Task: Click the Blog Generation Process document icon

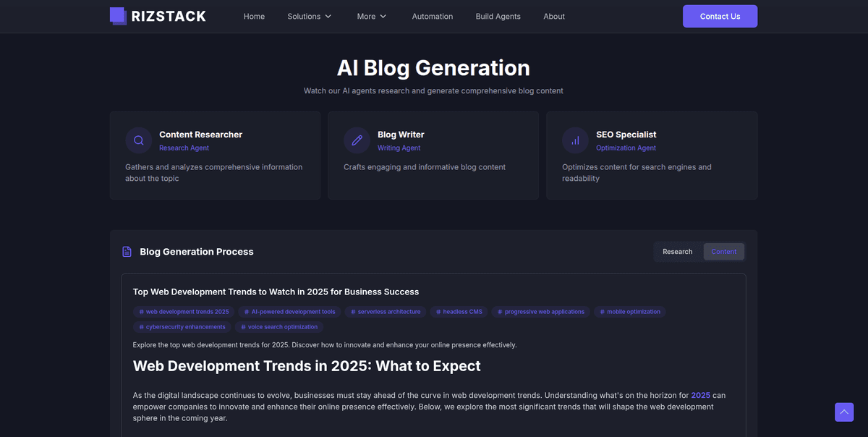Action: click(127, 251)
